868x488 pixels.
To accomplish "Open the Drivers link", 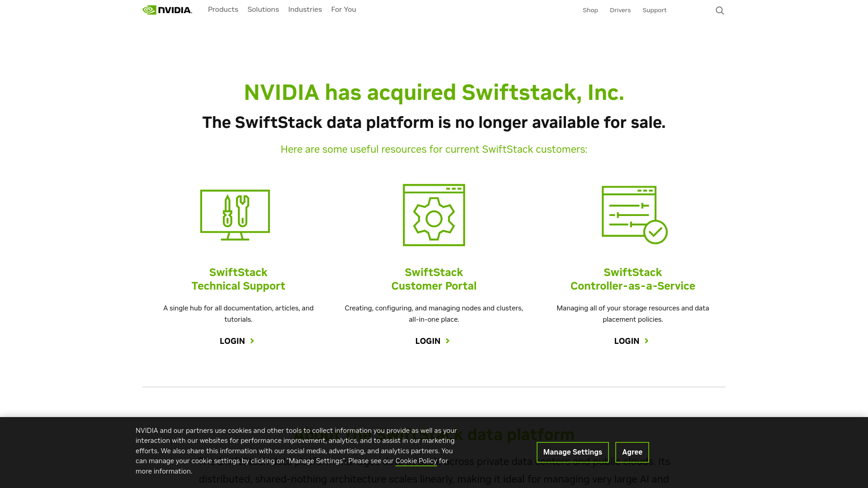I will pos(620,10).
